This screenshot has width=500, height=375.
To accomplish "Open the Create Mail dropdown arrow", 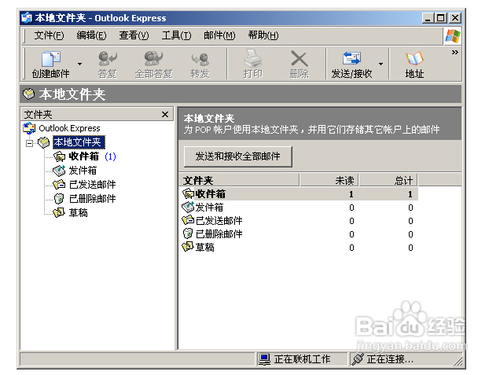I will click(x=80, y=64).
